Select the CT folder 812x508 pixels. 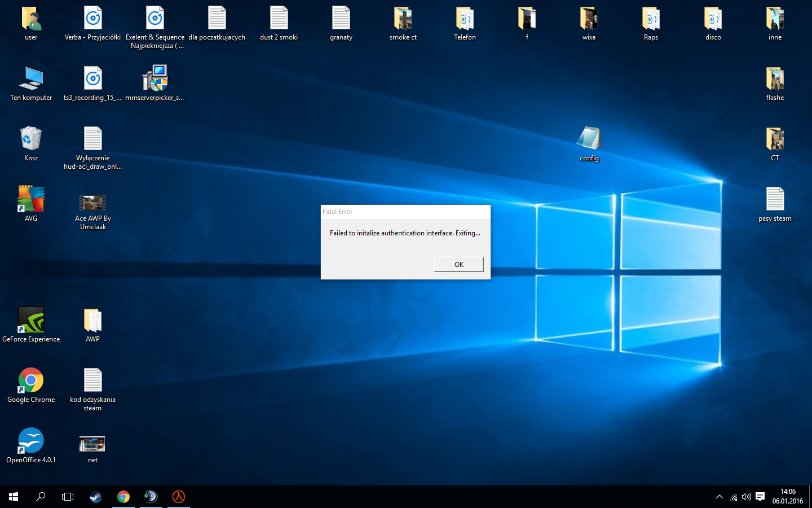775,144
